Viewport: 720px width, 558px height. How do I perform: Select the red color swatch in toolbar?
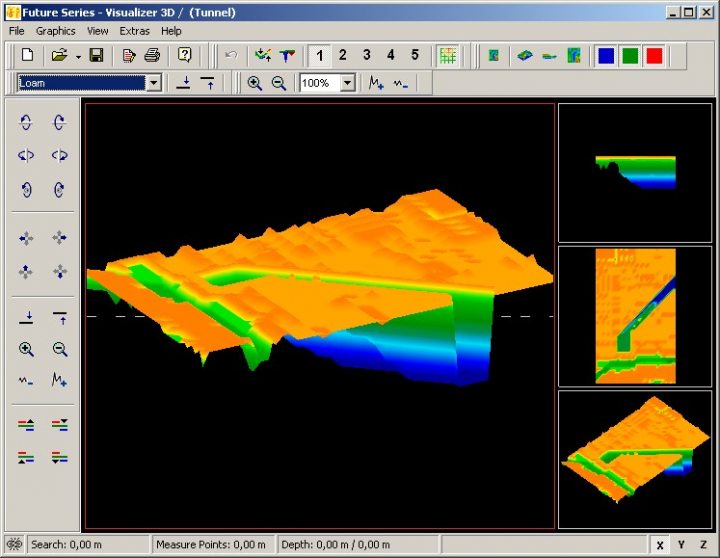click(x=654, y=56)
